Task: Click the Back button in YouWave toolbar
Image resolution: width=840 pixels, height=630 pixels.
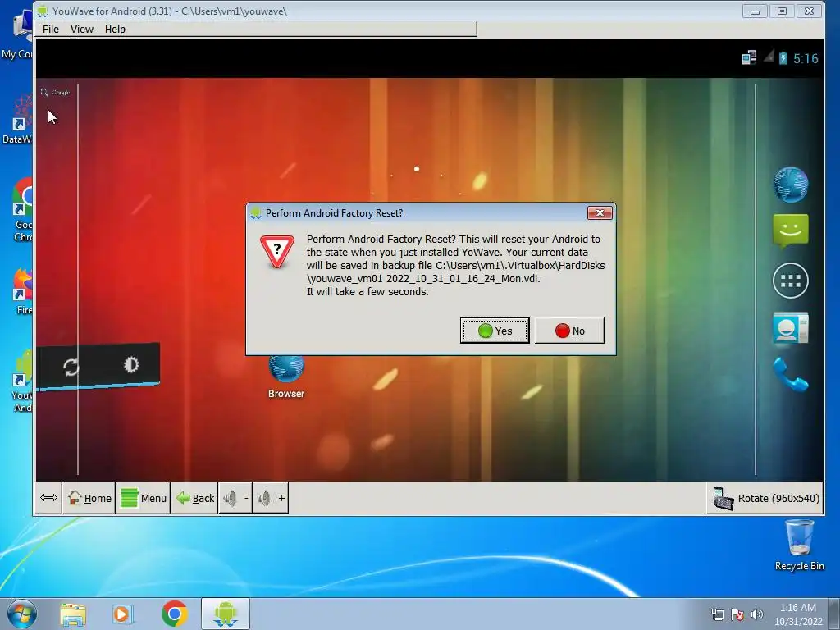Action: [194, 498]
